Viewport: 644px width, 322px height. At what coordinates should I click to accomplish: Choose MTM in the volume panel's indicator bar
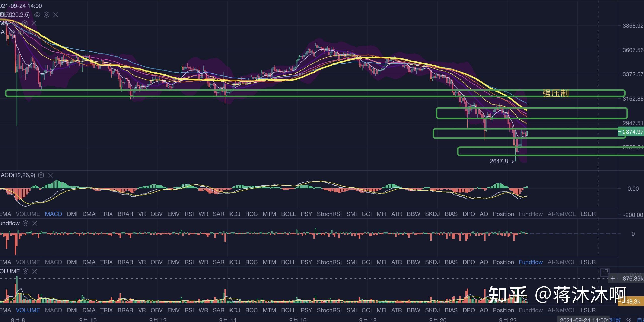269,310
